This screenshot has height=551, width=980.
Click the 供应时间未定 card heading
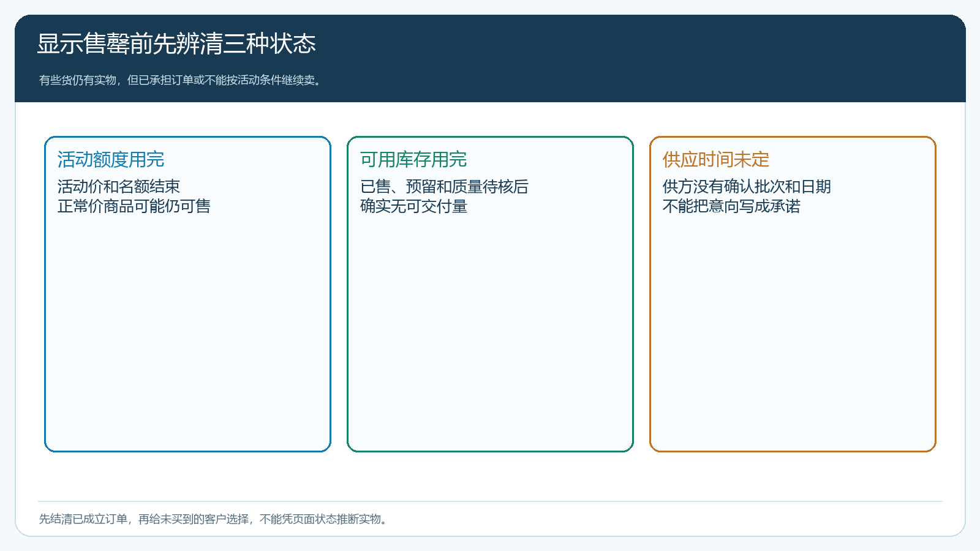tap(716, 160)
